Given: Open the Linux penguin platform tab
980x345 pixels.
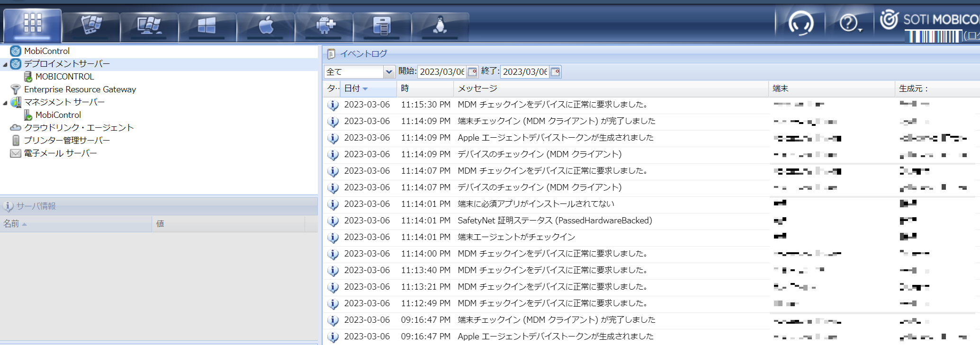Looking at the screenshot, I should point(440,27).
